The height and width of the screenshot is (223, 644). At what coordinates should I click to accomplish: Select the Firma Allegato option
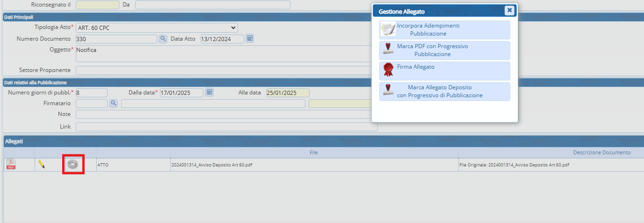tap(445, 71)
